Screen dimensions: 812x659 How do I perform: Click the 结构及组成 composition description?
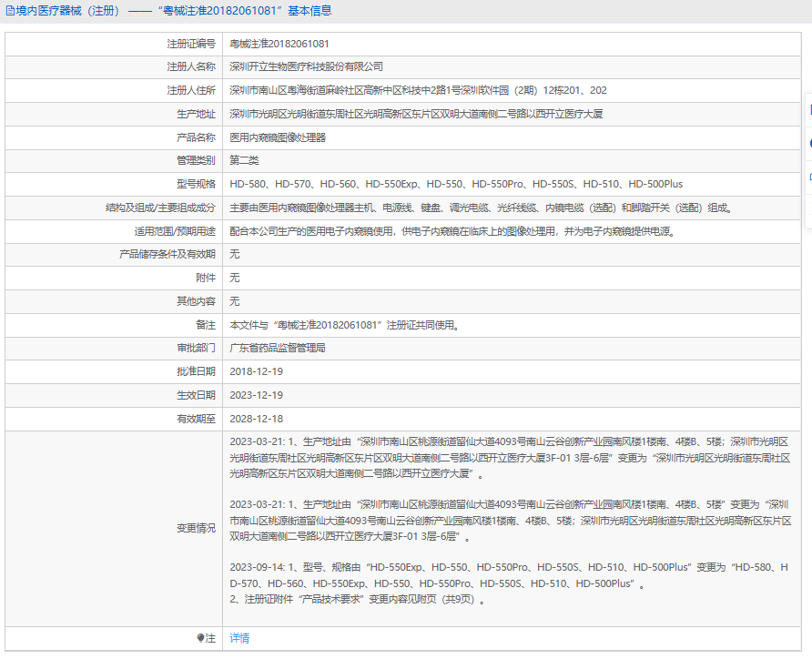point(481,208)
